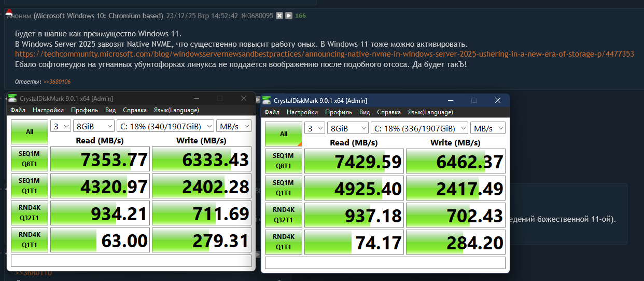Click the 279.31 write result
The width and height of the screenshot is (644, 281).
[x=202, y=240]
